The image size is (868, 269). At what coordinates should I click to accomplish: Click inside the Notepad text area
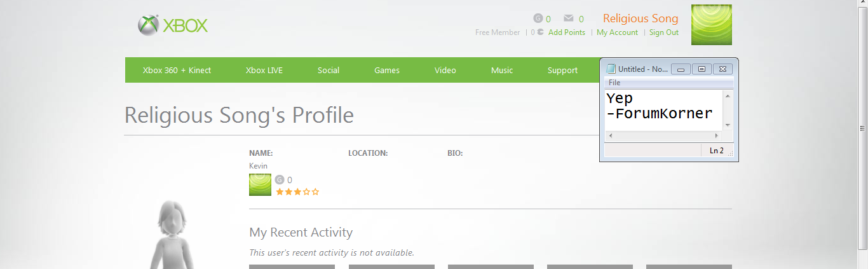pos(663,110)
